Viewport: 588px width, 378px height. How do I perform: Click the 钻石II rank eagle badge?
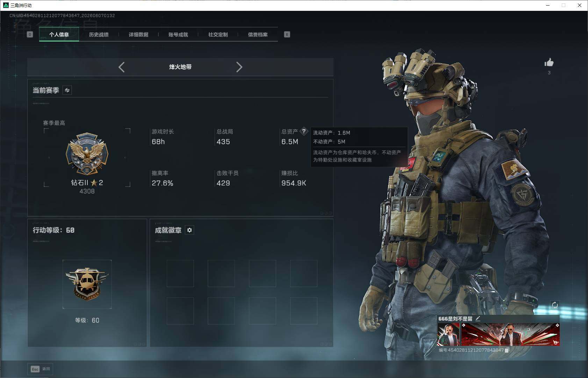87,154
